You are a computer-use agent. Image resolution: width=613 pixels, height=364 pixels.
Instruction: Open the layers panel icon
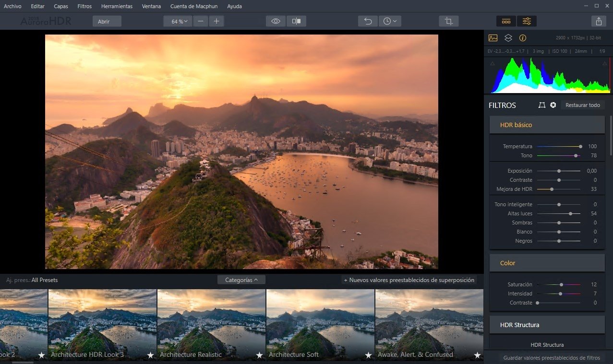click(x=508, y=38)
